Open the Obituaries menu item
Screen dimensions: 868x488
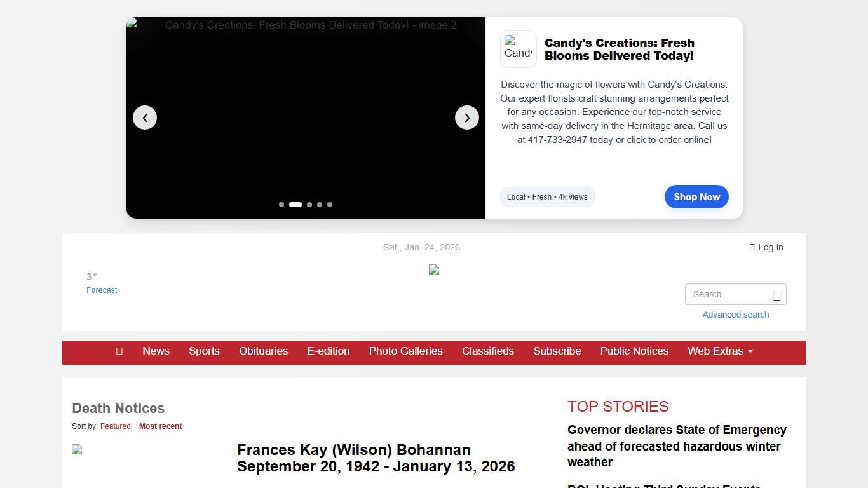263,351
